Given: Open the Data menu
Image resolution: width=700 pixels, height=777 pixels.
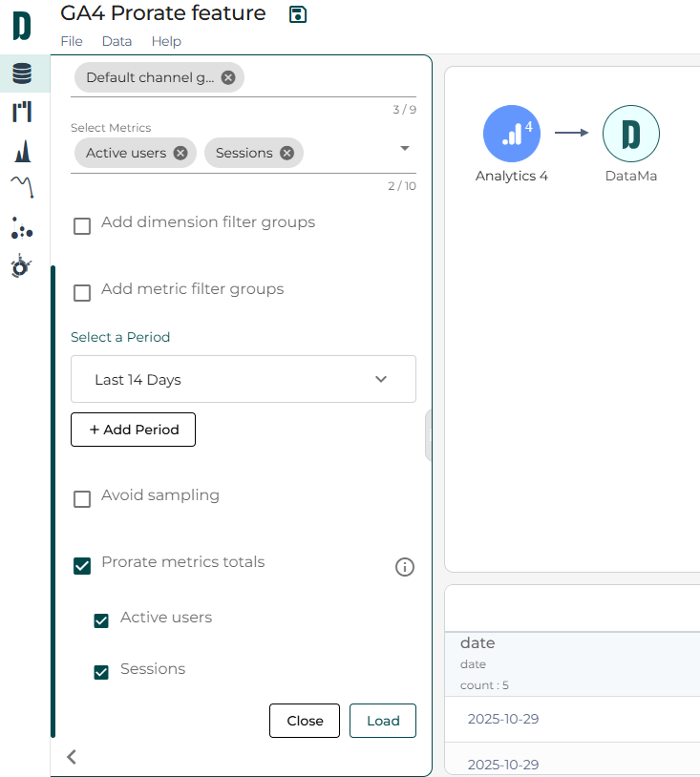Looking at the screenshot, I should [x=117, y=41].
